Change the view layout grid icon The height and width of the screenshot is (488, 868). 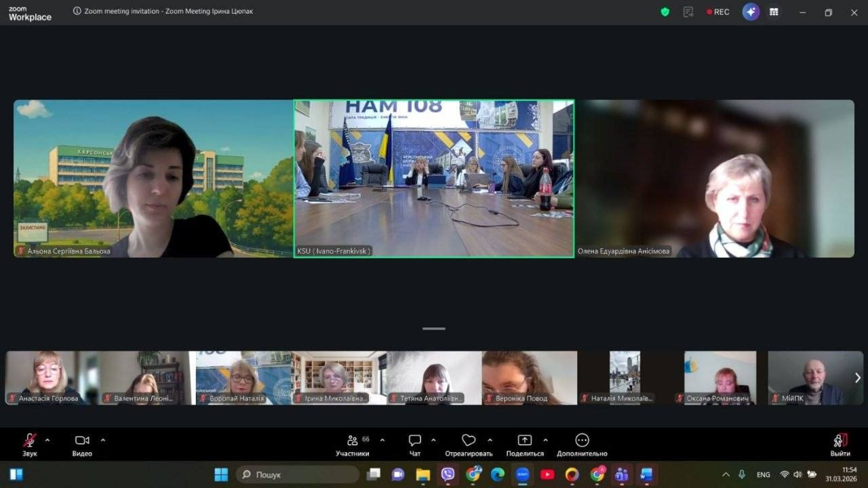(x=774, y=12)
